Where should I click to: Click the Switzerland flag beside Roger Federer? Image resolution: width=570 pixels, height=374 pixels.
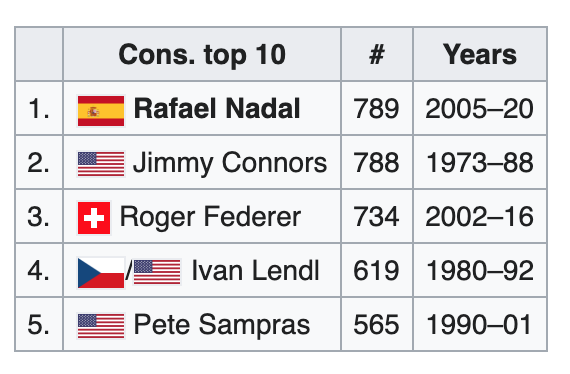pyautogui.click(x=94, y=218)
